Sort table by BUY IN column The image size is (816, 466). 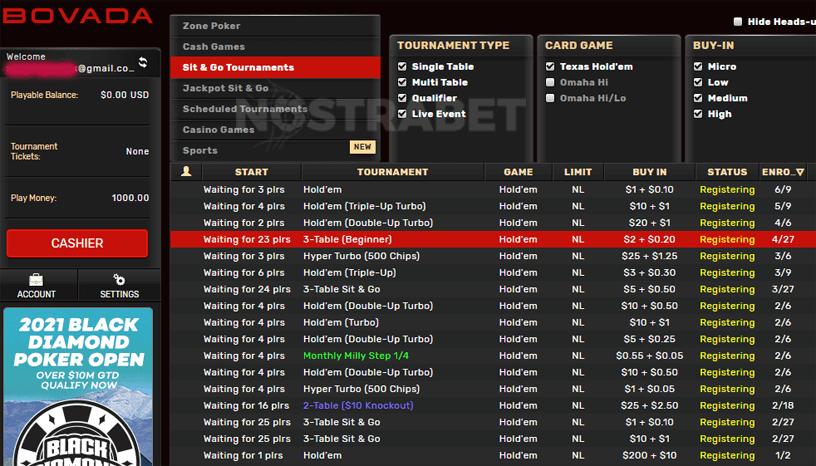coord(649,172)
